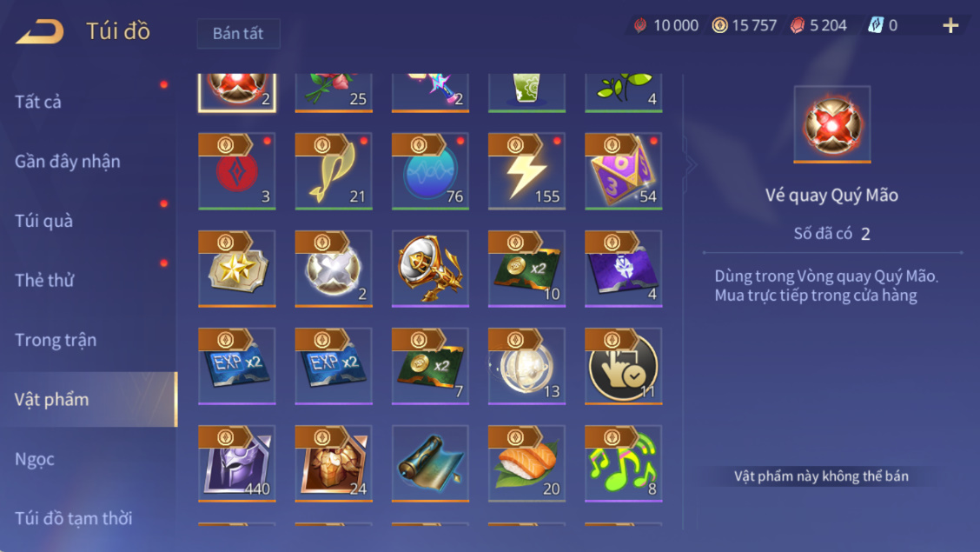Click the gold coin balance 15 757
The width and height of the screenshot is (980, 552).
745,25
